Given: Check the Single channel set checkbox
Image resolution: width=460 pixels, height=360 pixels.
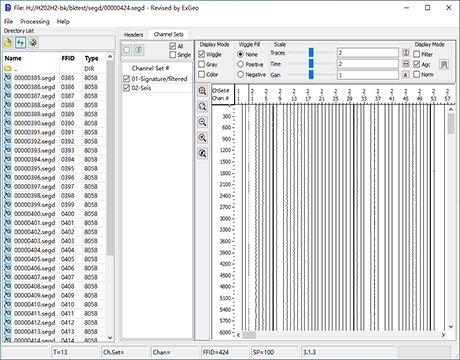Looking at the screenshot, I should [x=173, y=55].
